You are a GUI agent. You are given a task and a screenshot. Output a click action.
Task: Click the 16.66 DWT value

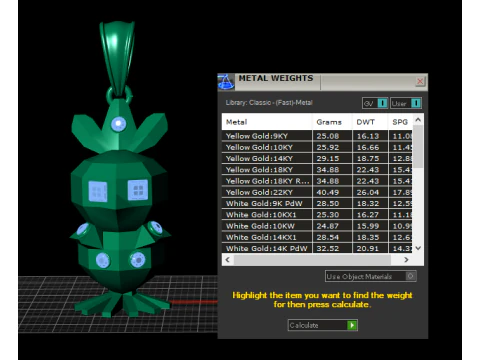[x=368, y=147]
